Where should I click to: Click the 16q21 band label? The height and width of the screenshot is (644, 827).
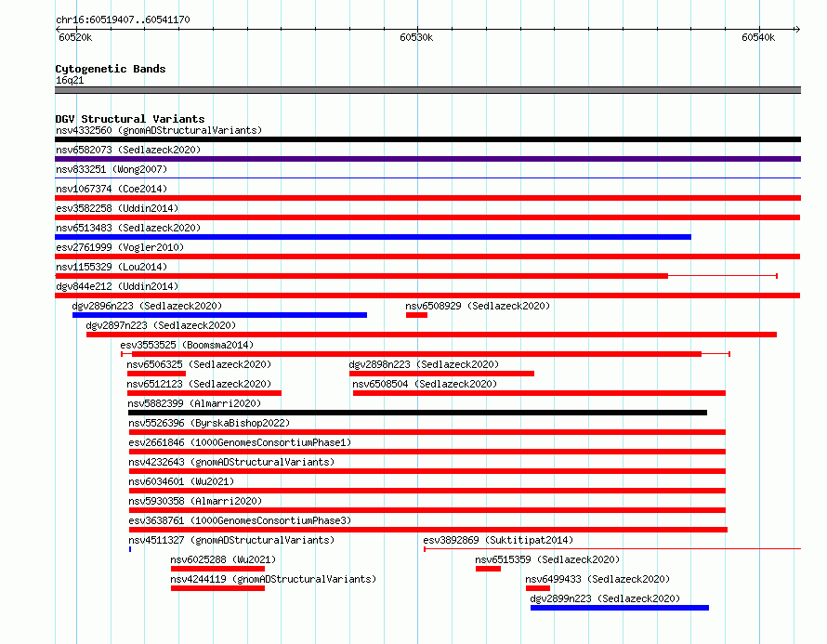tap(70, 80)
